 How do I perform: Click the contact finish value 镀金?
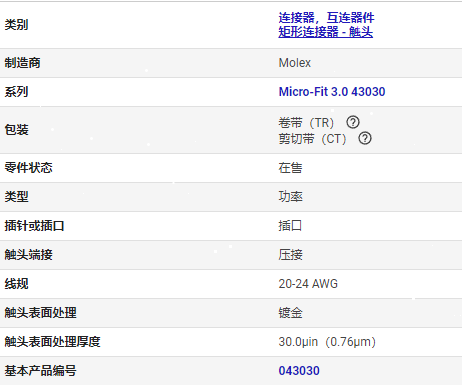click(290, 313)
